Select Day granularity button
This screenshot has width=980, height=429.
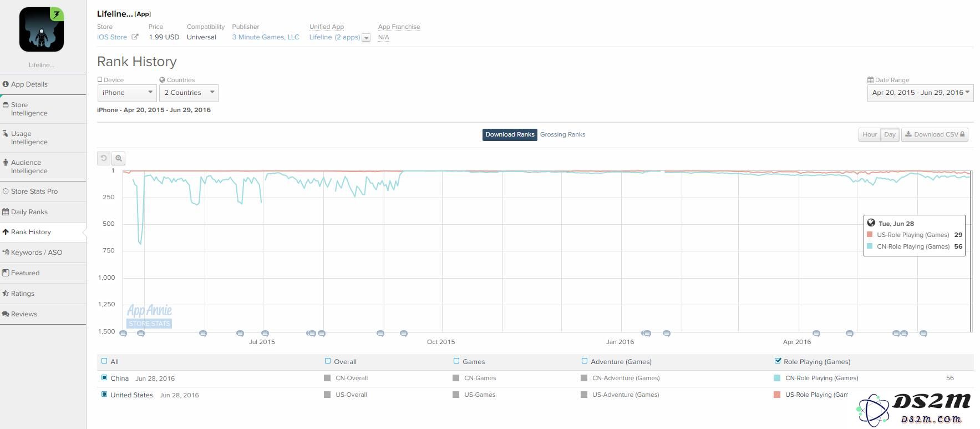pyautogui.click(x=890, y=134)
